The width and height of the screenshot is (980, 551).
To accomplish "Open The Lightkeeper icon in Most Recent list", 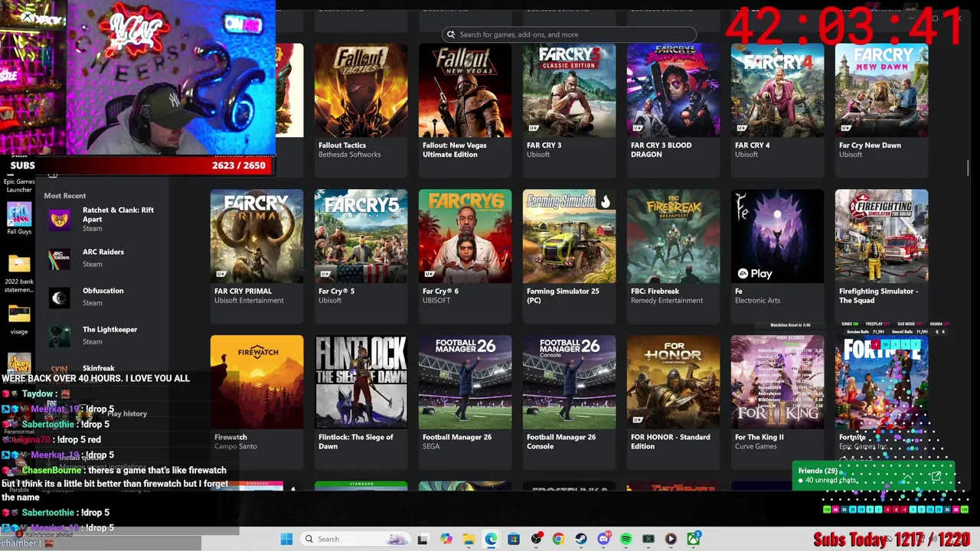I will pos(60,337).
